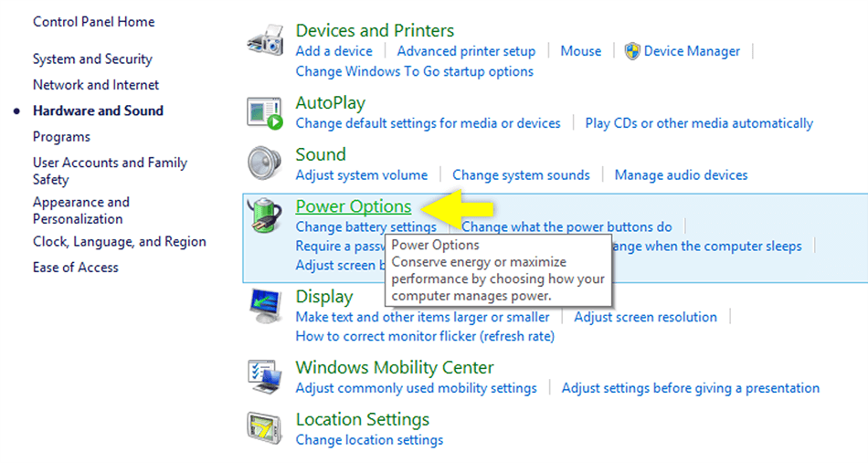Click Adjust commonly used mobility settings

point(417,388)
